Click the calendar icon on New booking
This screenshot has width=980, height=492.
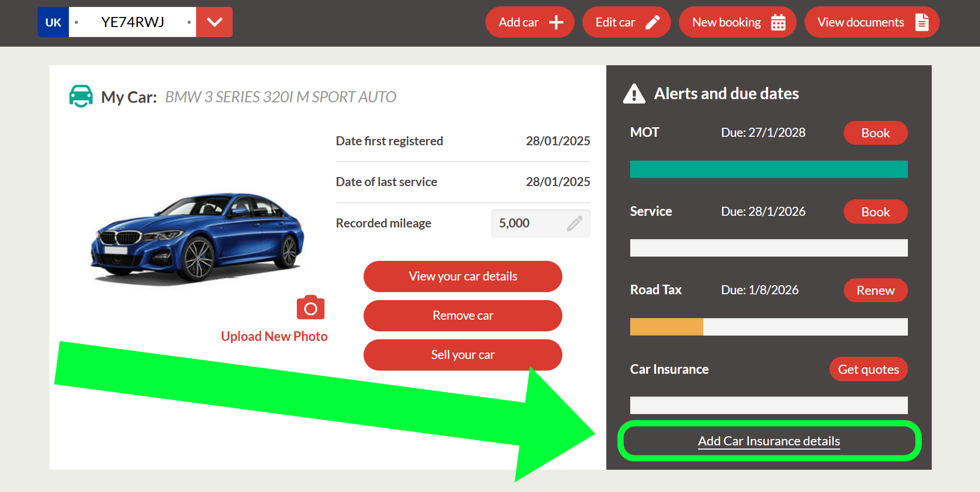[x=778, y=22]
